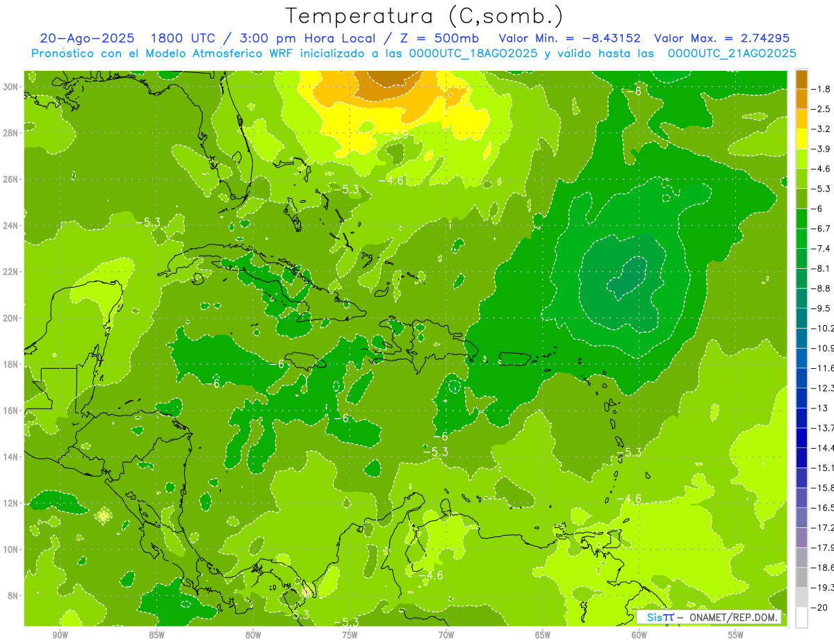
Task: Click the blue swatch between -11.6 and -12.3
Action: (x=801, y=378)
